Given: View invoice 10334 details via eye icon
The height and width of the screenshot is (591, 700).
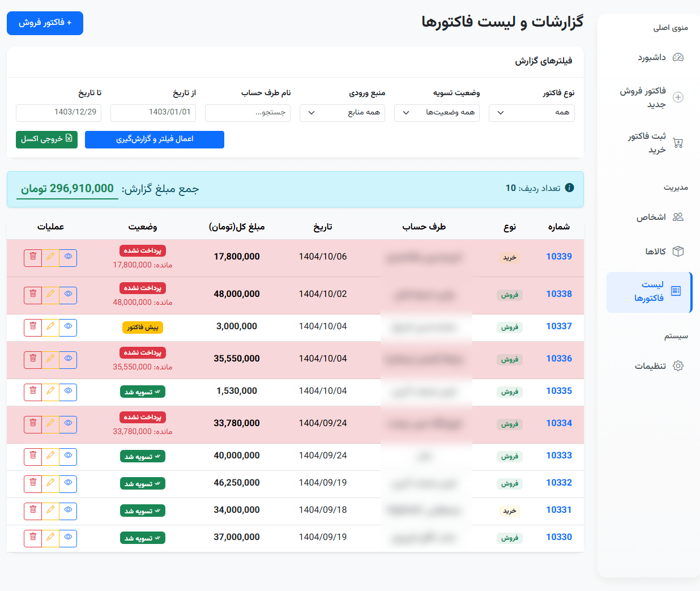Looking at the screenshot, I should point(68,424).
